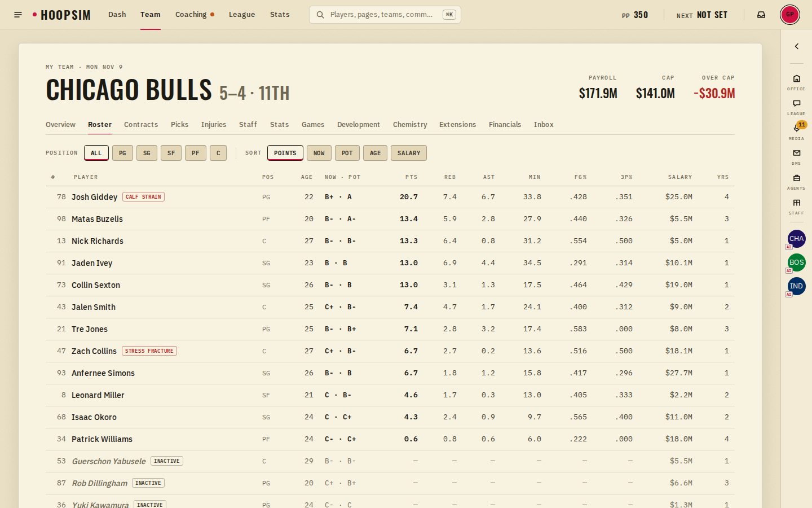Open Anfernee Simons's player page

[x=103, y=373]
